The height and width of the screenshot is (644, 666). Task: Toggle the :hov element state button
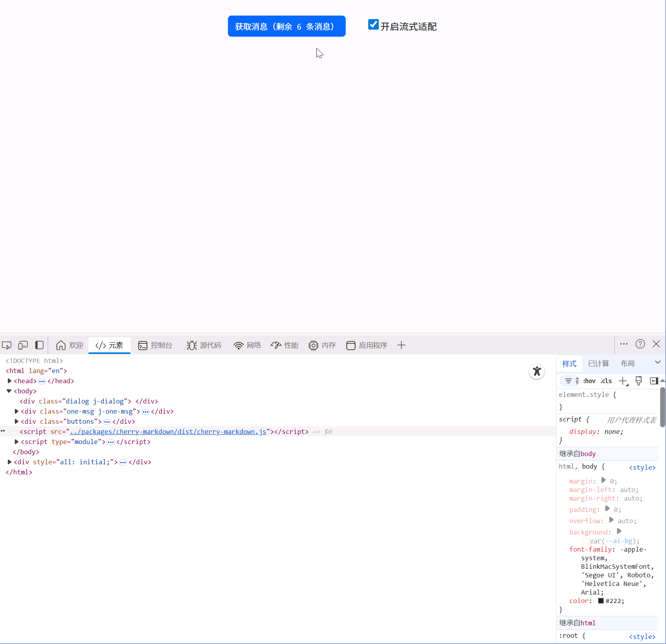click(x=589, y=381)
